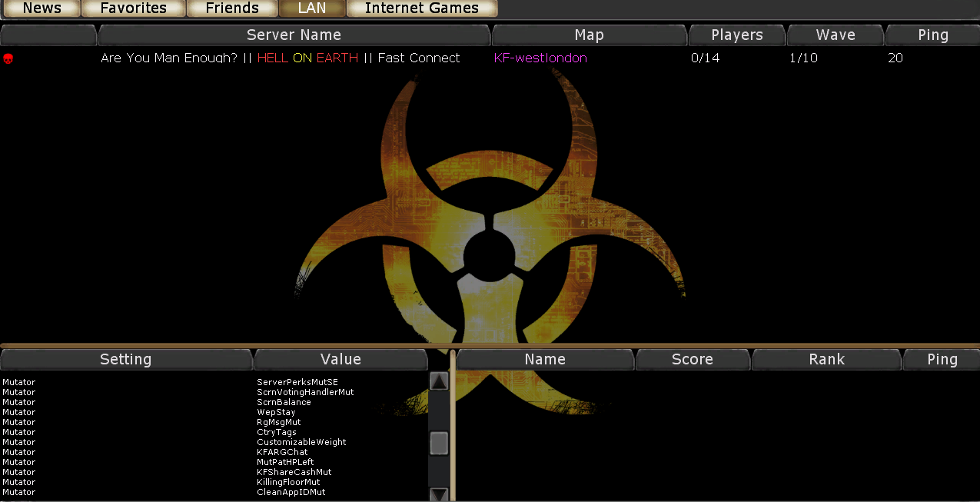Viewport: 980px width, 502px height.
Task: Sort the server list by Map
Action: [590, 35]
